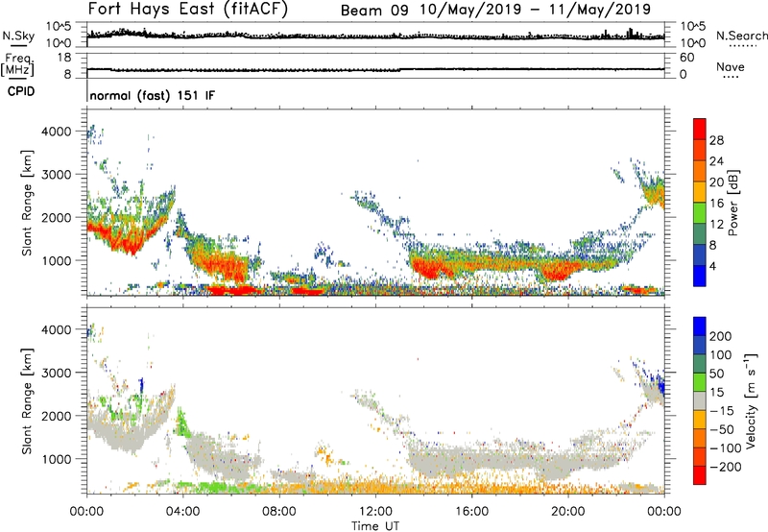Screen dimensions: 768x532
Task: Click the 'CPID' label
Action: (x=21, y=91)
